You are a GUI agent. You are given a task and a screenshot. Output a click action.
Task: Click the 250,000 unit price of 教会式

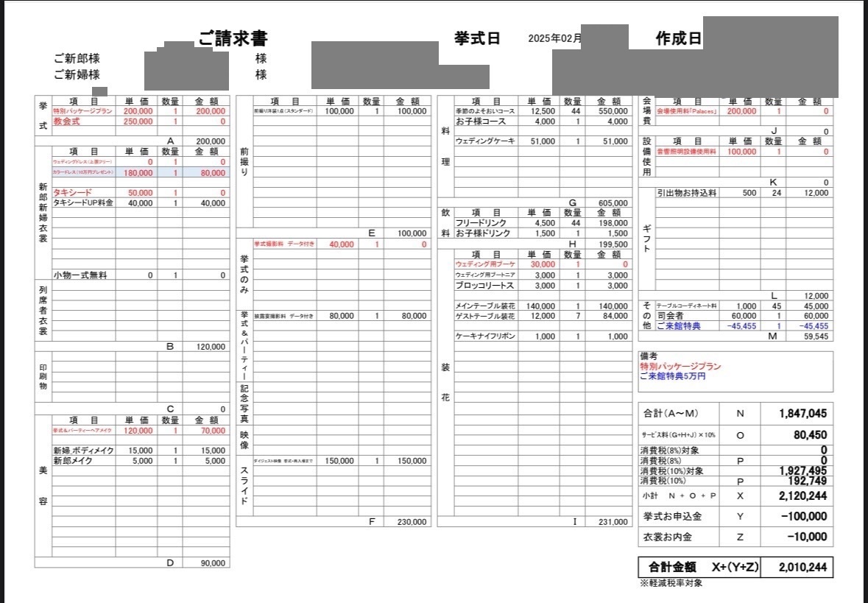[x=138, y=121]
